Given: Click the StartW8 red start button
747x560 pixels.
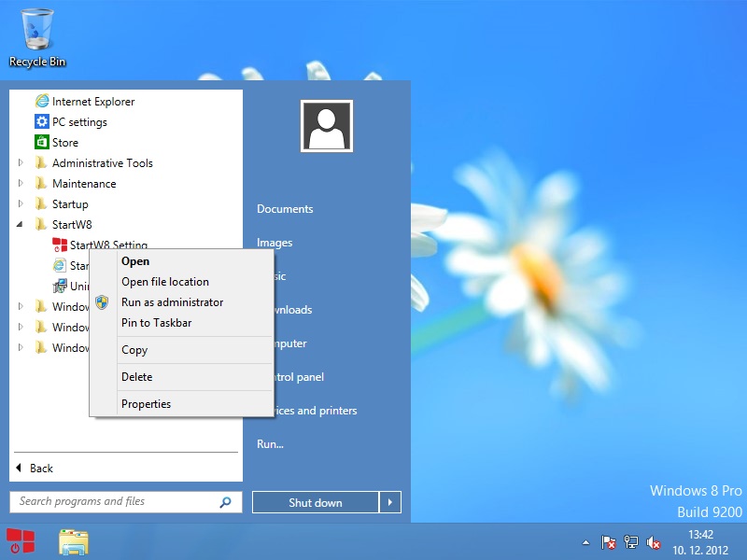Looking at the screenshot, I should (x=21, y=541).
